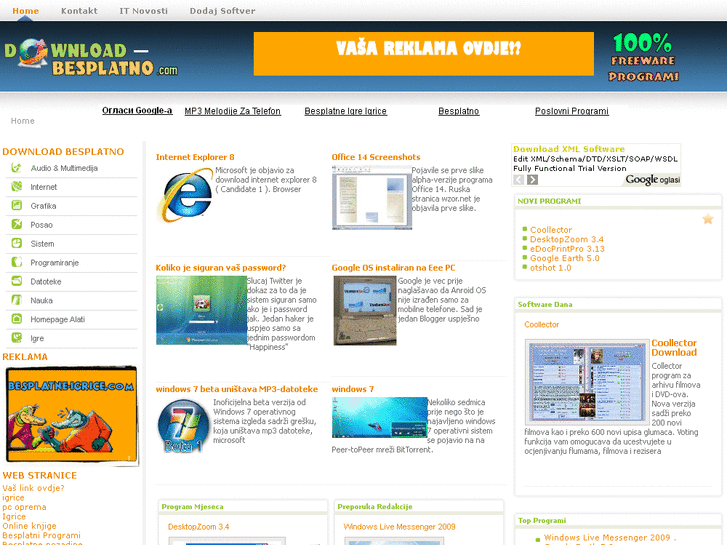Click the previous ad arrow in Google ad
Screen dimensions: 727x545
[518, 180]
